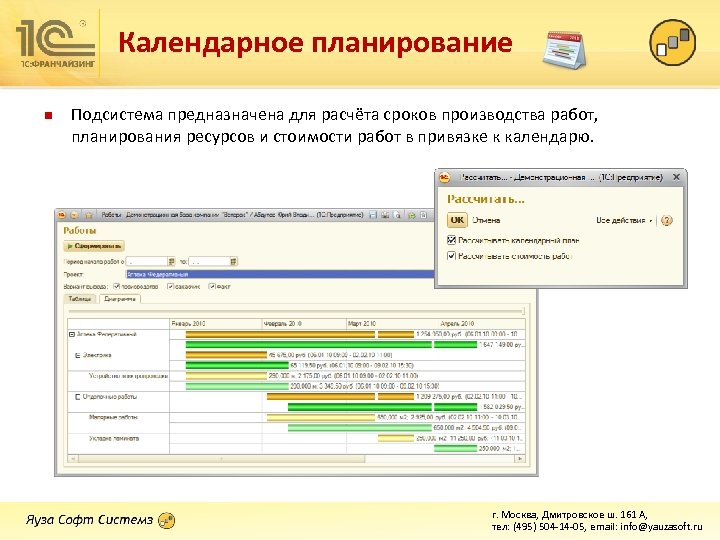This screenshot has width=720, height=540.
Task: Click the Проект field with Аптека Федеративный
Action: click(x=280, y=274)
